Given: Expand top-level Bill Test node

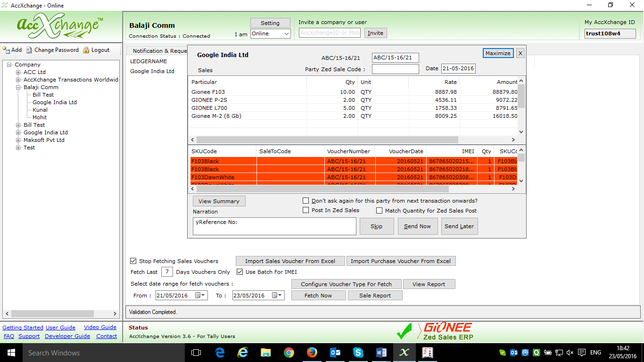Looking at the screenshot, I should 18,125.
